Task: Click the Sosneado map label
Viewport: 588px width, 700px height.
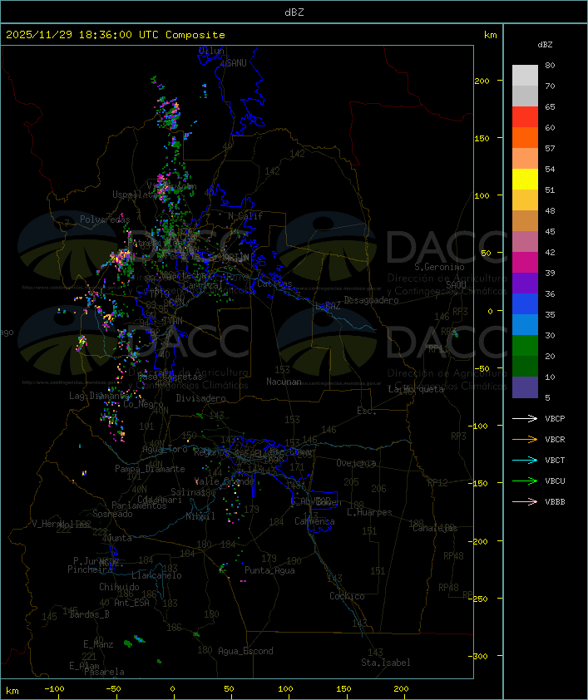Action: pyautogui.click(x=112, y=514)
